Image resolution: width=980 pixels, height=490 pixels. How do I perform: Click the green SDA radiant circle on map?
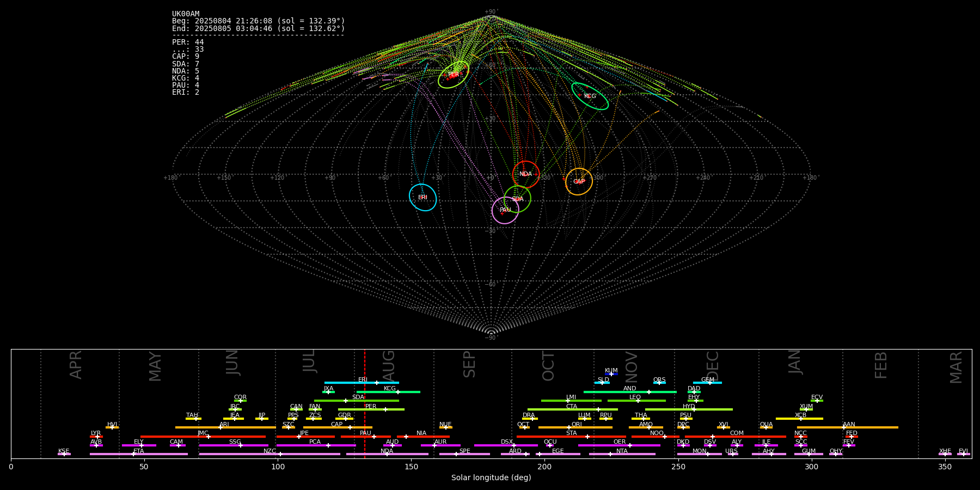coord(517,199)
